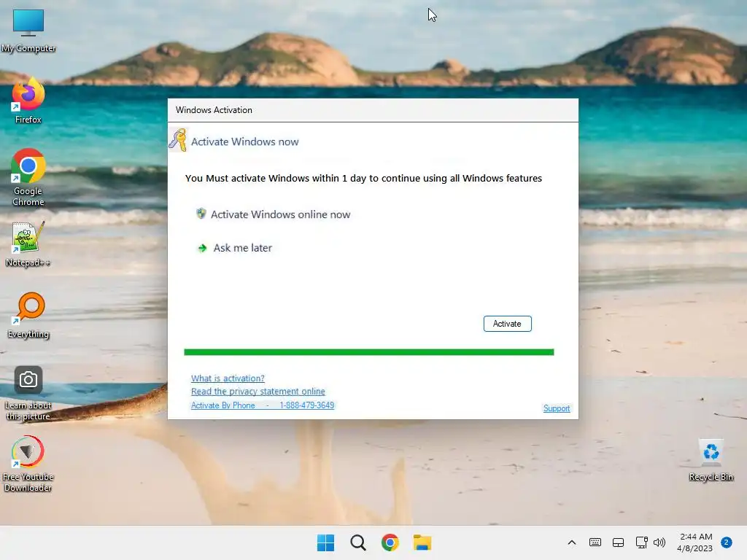This screenshot has width=747, height=560.
Task: Choose Ask me later option
Action: [x=242, y=248]
